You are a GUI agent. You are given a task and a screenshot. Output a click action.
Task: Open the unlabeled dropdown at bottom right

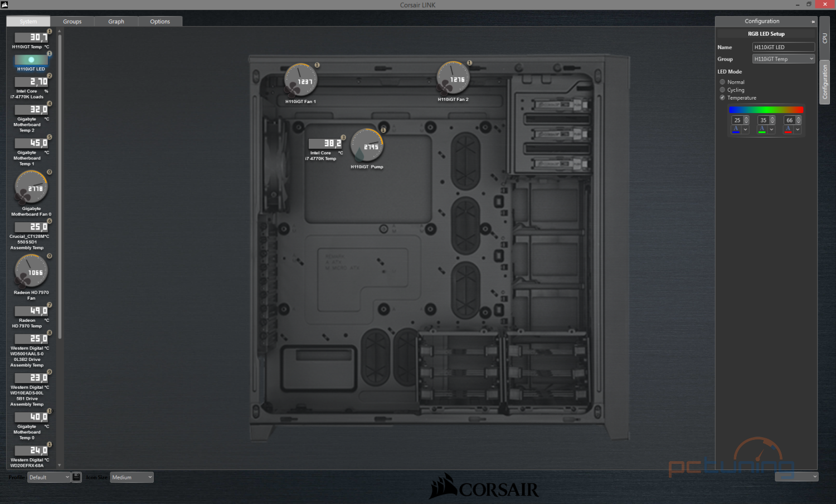tap(796, 477)
